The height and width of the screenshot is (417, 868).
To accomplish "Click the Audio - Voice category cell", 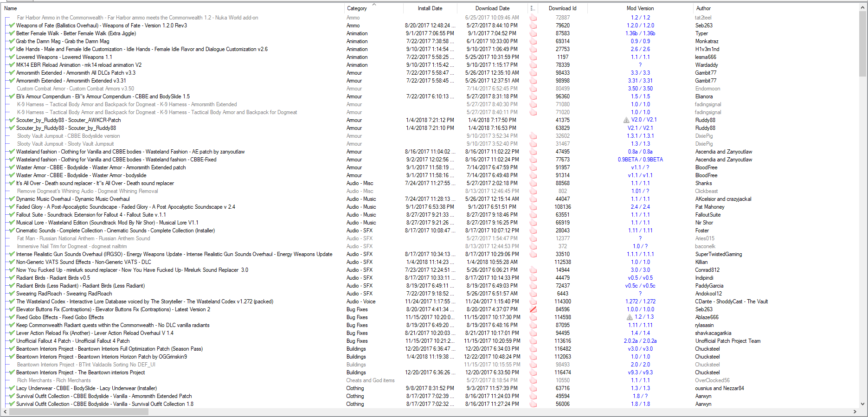I will click(x=360, y=302).
